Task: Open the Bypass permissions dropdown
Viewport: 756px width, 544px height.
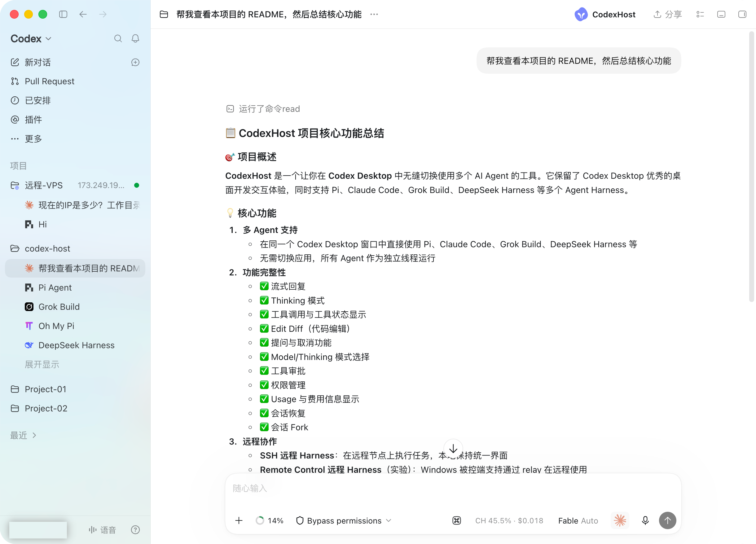Action: coord(344,521)
